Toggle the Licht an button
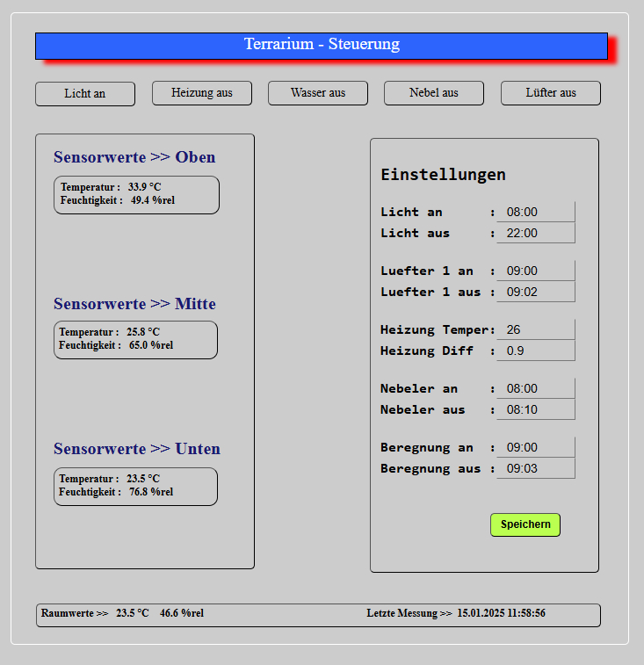The height and width of the screenshot is (665, 644). 85,94
